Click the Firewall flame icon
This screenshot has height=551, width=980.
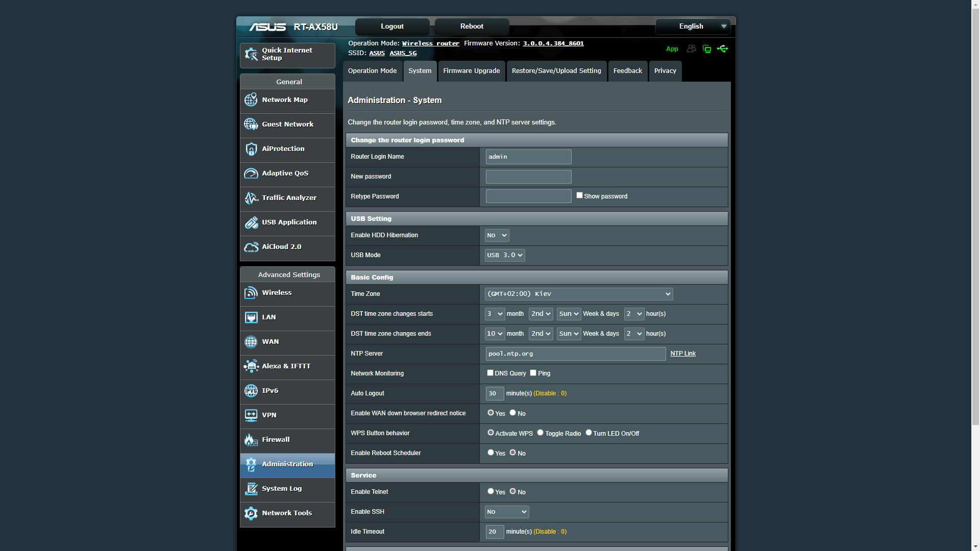click(x=251, y=440)
